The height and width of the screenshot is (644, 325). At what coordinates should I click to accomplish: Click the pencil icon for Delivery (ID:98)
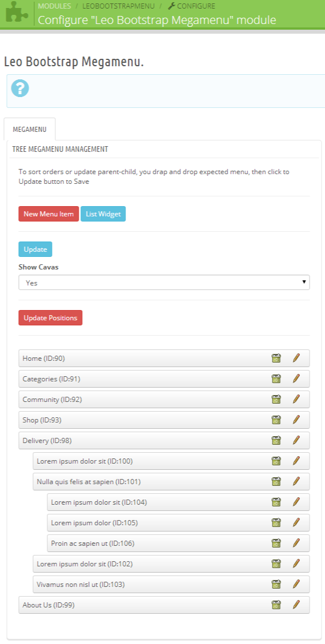pyautogui.click(x=296, y=440)
